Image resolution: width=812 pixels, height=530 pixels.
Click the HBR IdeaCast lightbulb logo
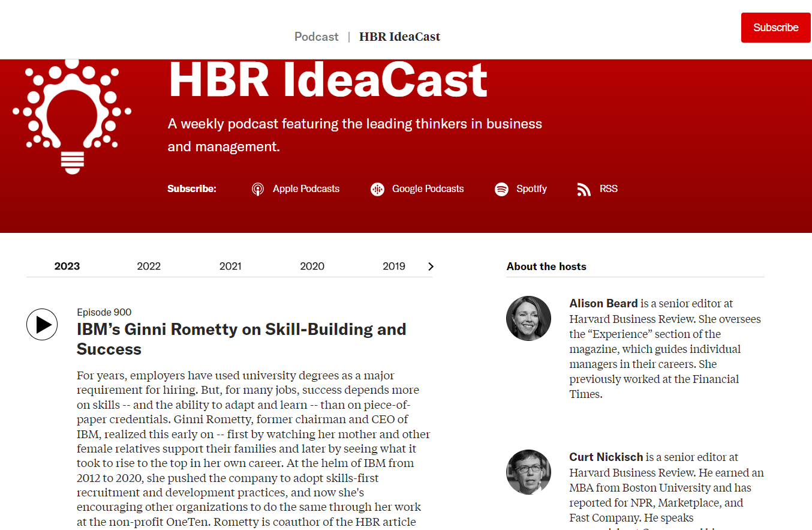(x=71, y=116)
